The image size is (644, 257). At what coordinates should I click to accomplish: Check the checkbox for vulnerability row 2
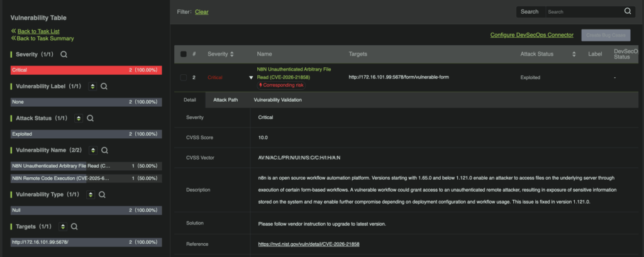tap(184, 77)
